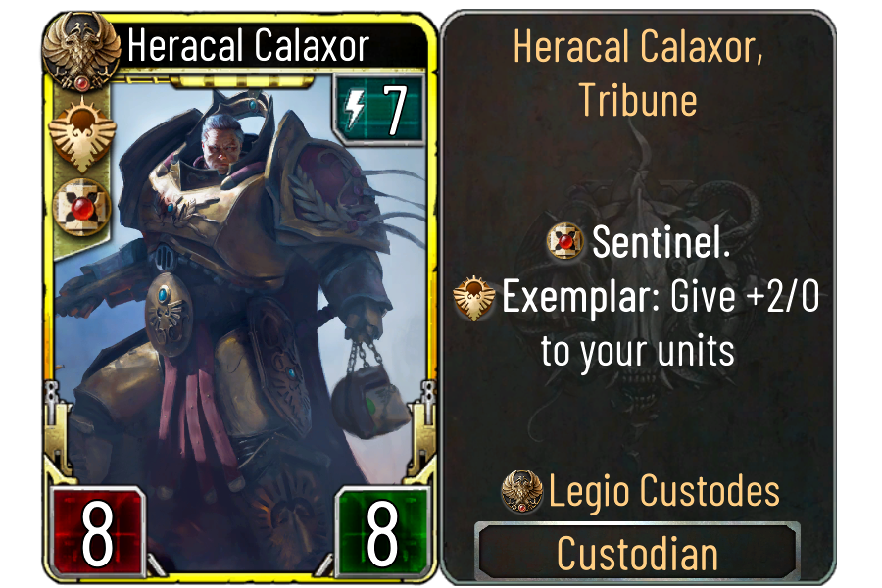882x588 pixels.
Task: Click the Legio Custodes faction text
Action: point(663,491)
